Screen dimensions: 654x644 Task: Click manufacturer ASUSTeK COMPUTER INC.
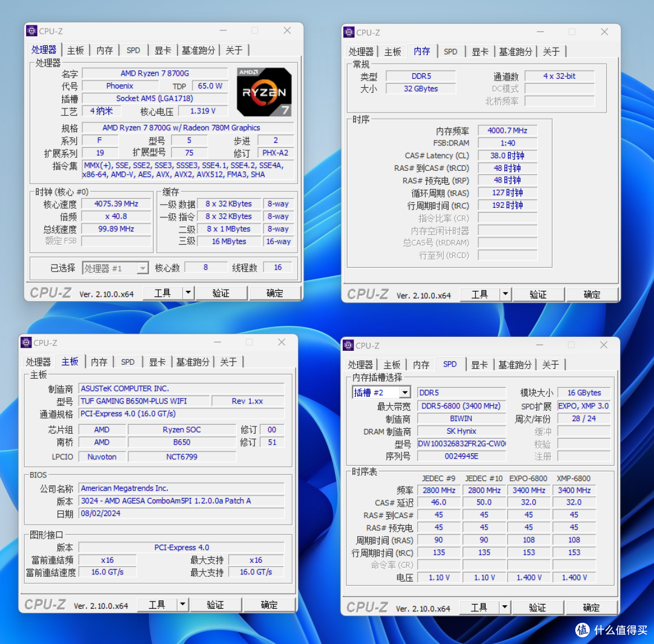[x=182, y=388]
